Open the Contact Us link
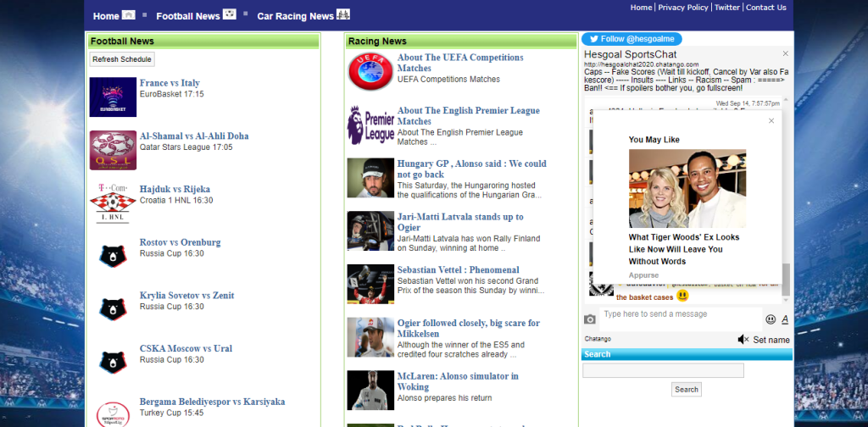 tap(766, 7)
